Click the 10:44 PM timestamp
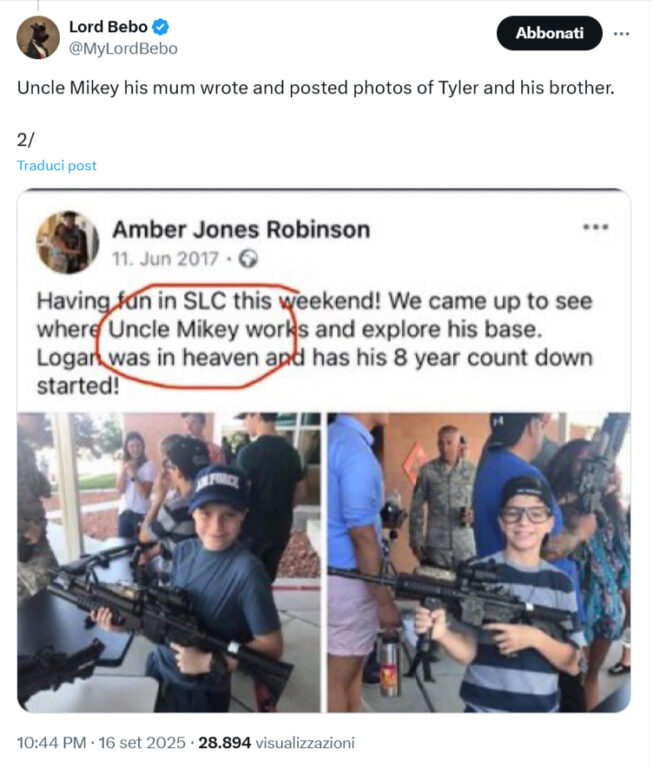Screen dimensions: 653x768 [x=51, y=743]
